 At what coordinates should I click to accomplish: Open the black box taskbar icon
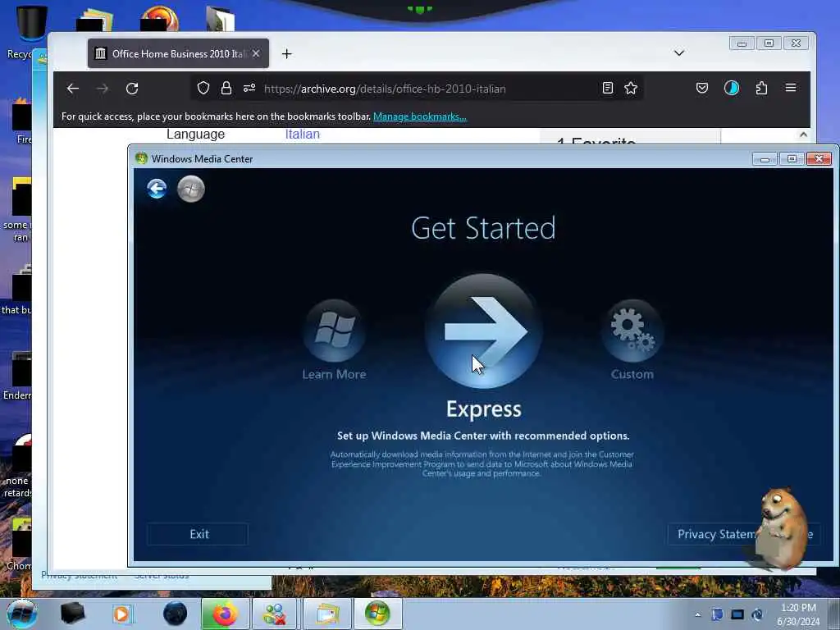72,614
